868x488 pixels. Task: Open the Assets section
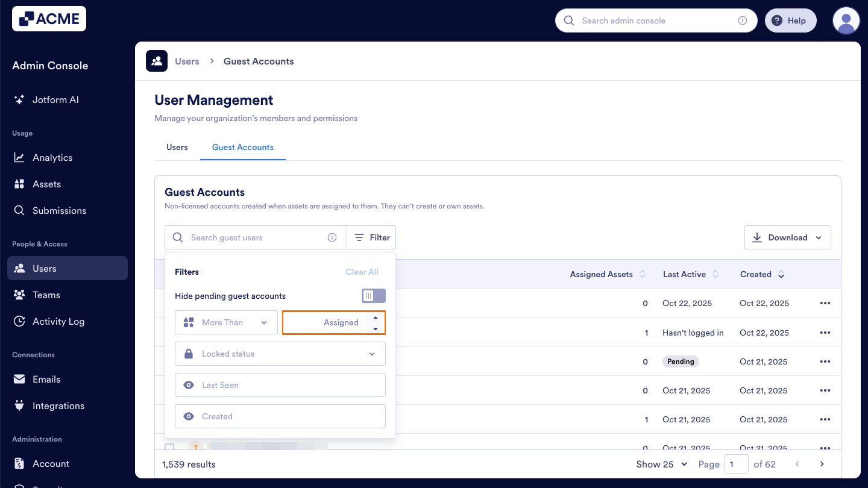tap(46, 184)
